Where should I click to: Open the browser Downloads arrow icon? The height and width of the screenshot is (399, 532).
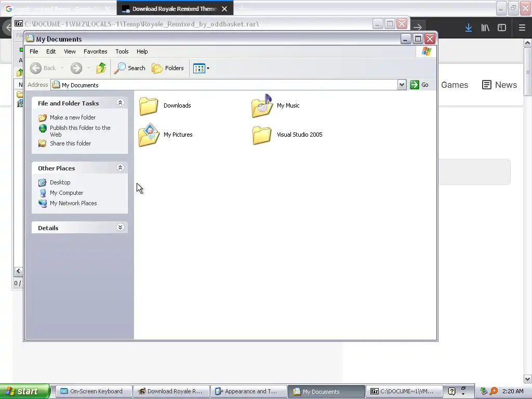coord(469,28)
